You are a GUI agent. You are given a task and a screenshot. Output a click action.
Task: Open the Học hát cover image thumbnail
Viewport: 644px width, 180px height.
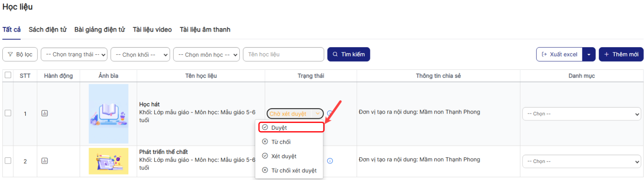click(x=109, y=114)
